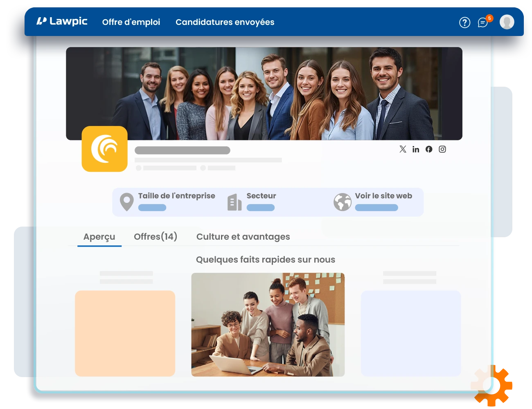Click the yellow company logo badge
The height and width of the screenshot is (409, 532).
point(105,149)
